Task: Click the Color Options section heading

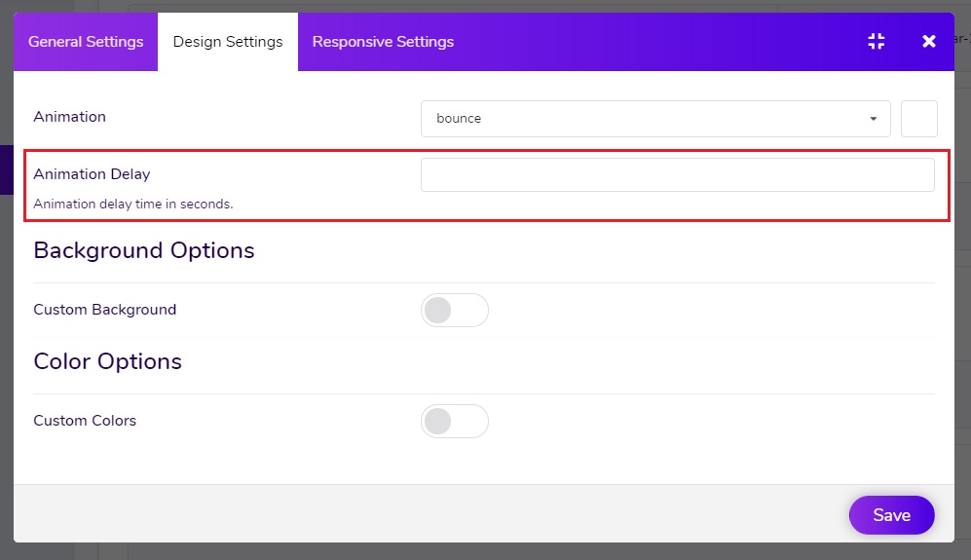Action: point(108,361)
